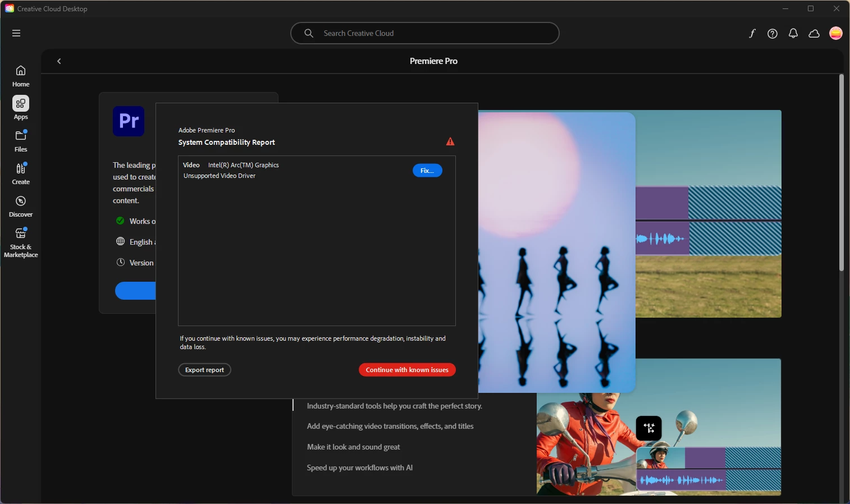Screen dimensions: 850x504
Task: Select 'Speed up your workflows with AI'
Action: [x=359, y=468]
